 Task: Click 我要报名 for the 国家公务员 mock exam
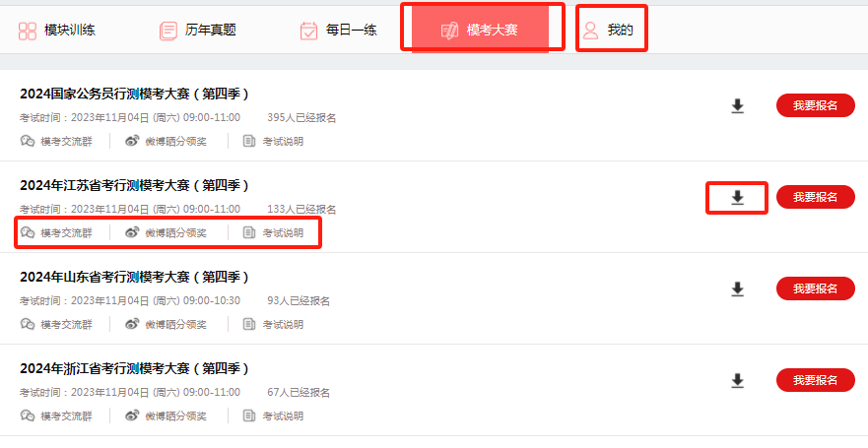pos(816,105)
